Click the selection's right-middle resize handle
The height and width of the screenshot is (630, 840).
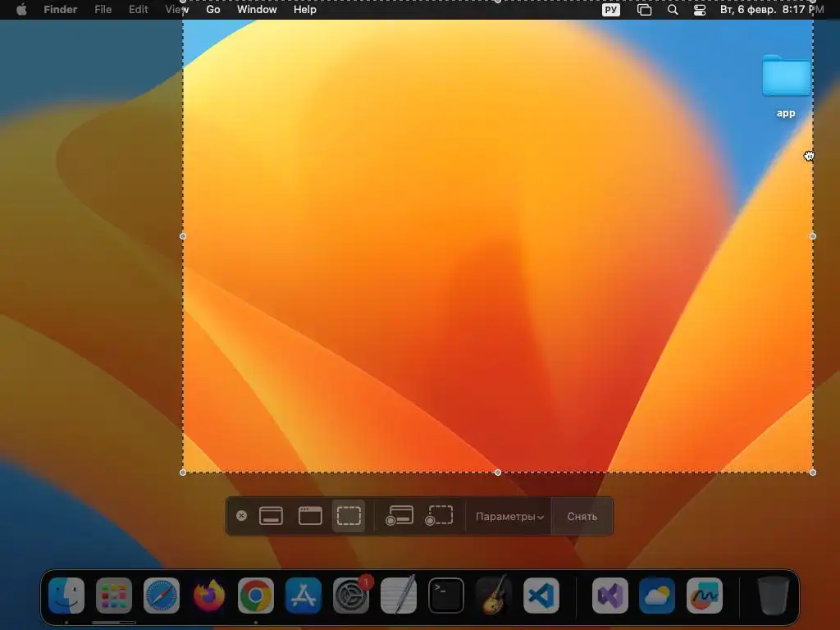tap(813, 235)
